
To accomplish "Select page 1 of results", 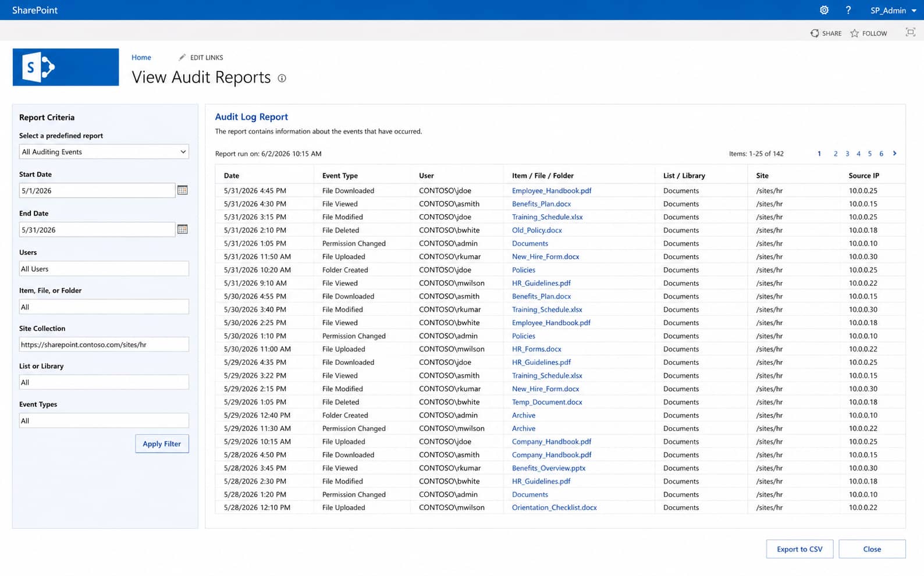I will 819,154.
